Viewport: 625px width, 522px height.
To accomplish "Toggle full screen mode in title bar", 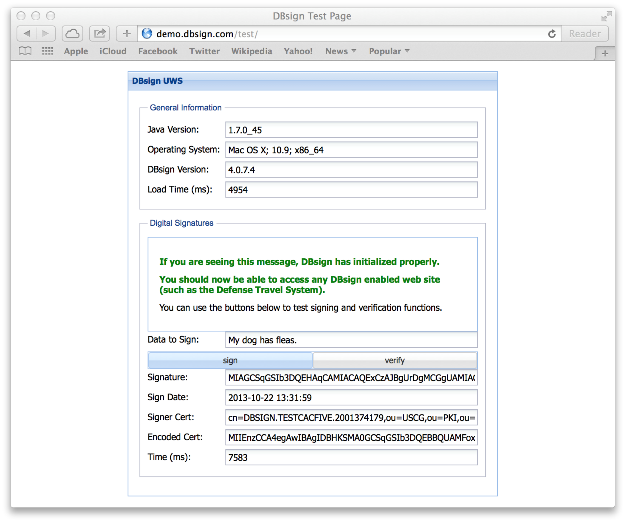I will tap(606, 16).
